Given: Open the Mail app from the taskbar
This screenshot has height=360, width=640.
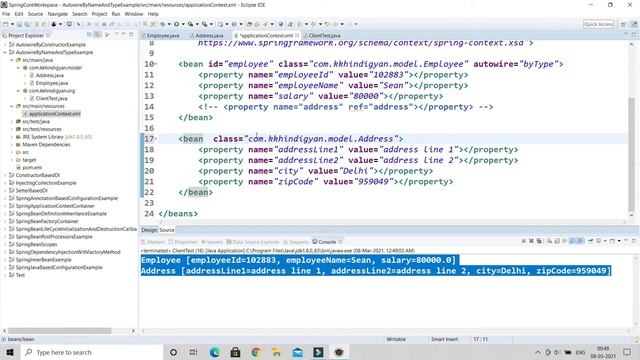Looking at the screenshot, I should click(298, 352).
